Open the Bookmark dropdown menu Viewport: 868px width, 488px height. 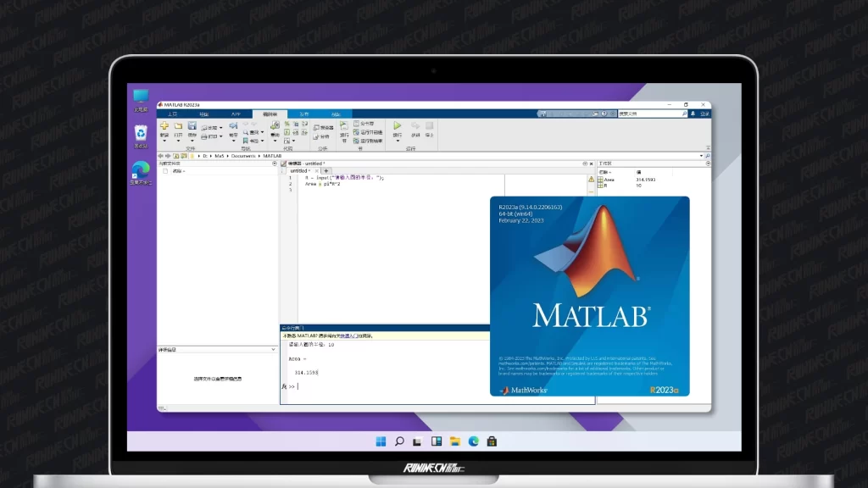click(263, 141)
